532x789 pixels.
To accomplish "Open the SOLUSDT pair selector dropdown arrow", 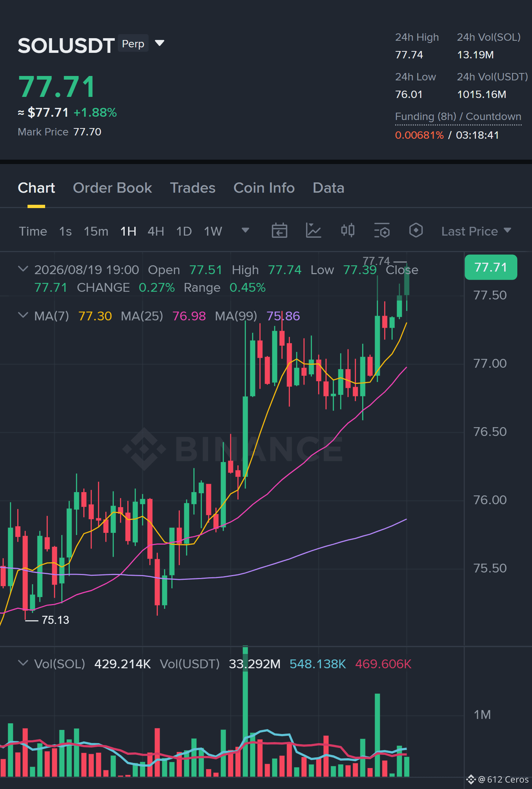I will click(x=159, y=43).
